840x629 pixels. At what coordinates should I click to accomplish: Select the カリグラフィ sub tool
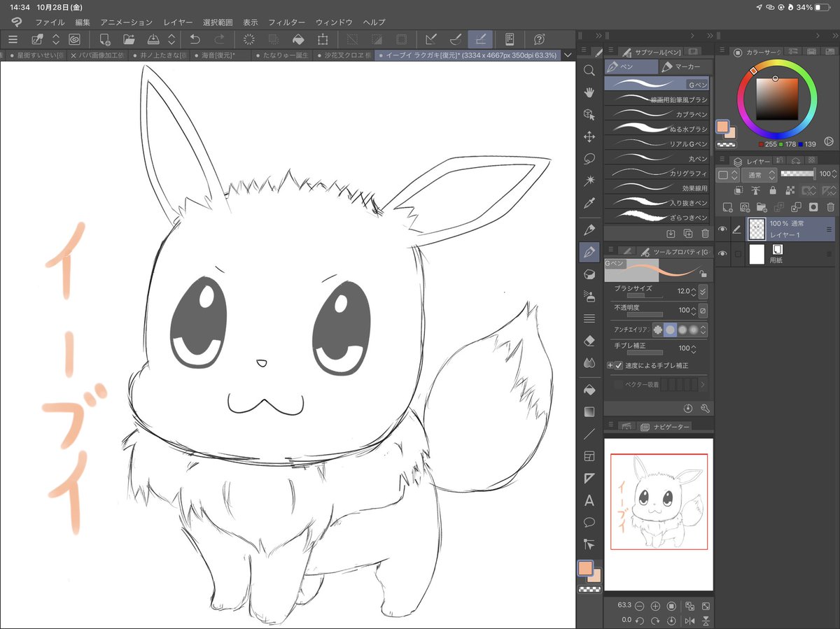click(x=658, y=173)
